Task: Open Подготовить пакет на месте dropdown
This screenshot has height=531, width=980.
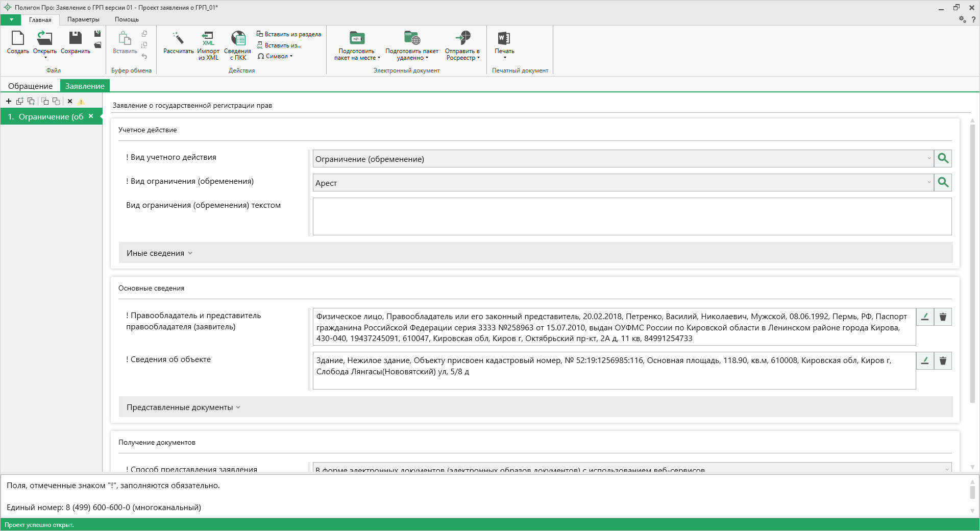Action: 357,46
